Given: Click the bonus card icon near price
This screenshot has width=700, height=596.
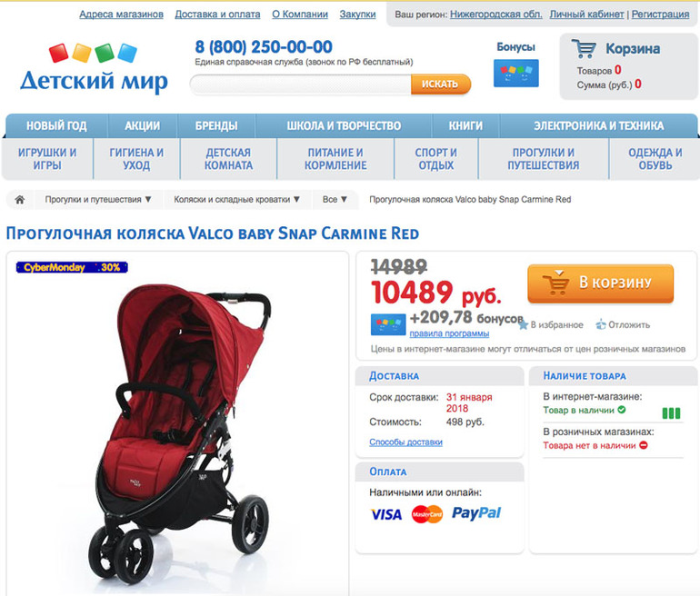Looking at the screenshot, I should (x=388, y=324).
